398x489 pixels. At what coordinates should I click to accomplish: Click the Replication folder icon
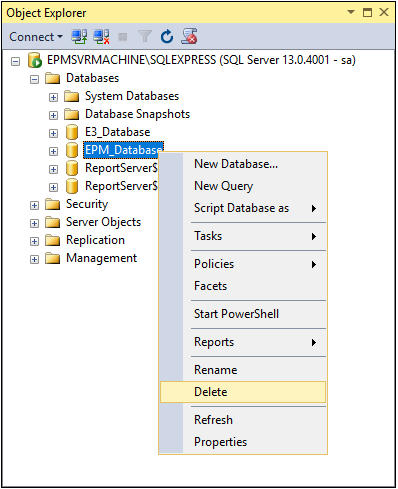[x=52, y=240]
